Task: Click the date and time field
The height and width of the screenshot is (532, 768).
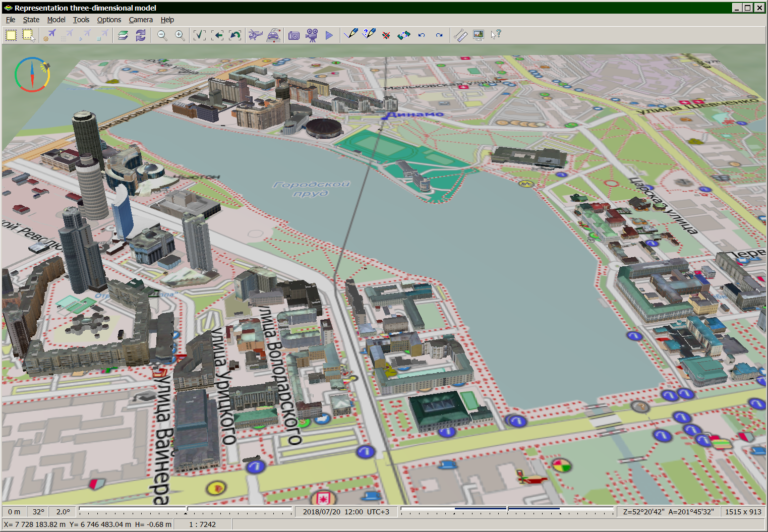Action: pyautogui.click(x=346, y=511)
